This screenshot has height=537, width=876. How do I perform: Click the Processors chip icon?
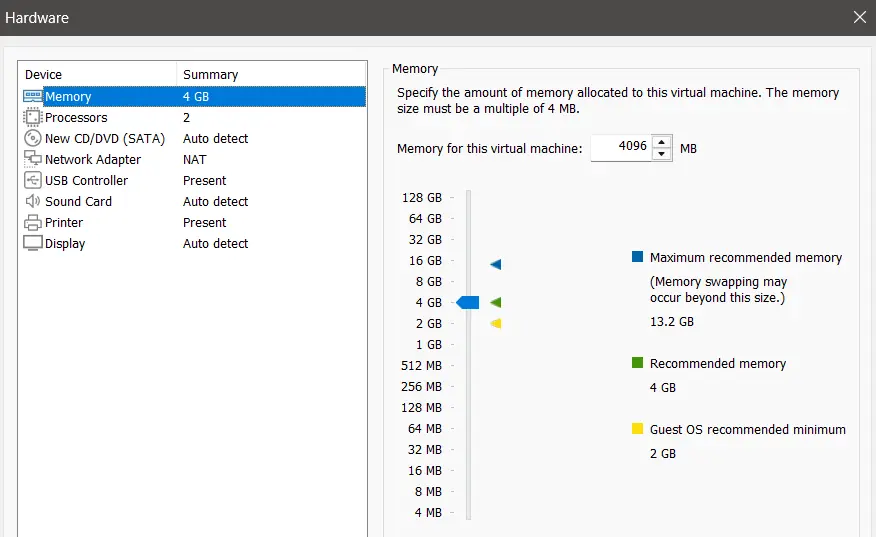tap(32, 118)
